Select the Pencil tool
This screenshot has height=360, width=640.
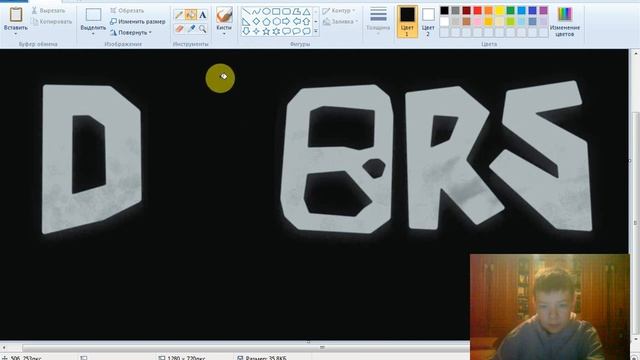tap(179, 15)
